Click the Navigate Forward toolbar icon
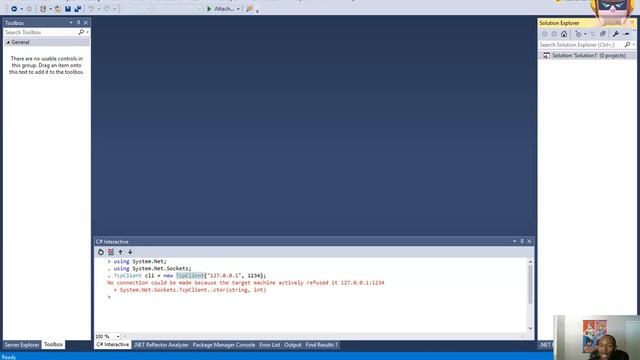Screen dimensions: 640x360 29,9
